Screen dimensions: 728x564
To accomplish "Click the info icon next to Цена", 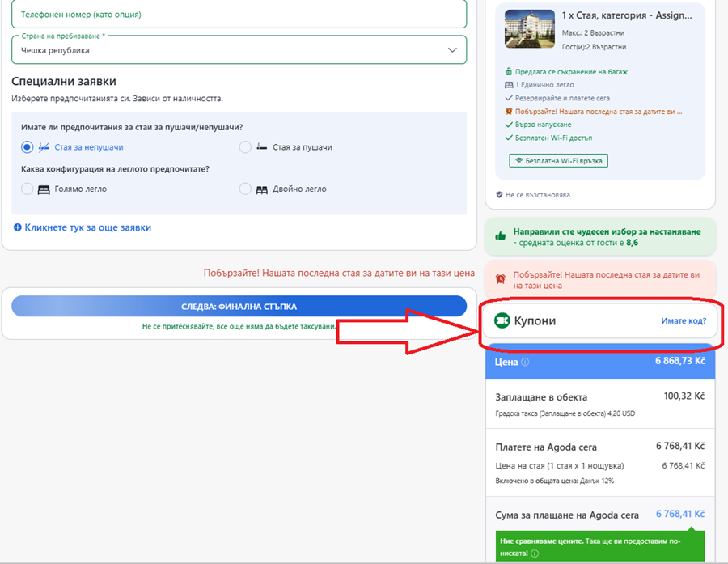I will [x=525, y=362].
